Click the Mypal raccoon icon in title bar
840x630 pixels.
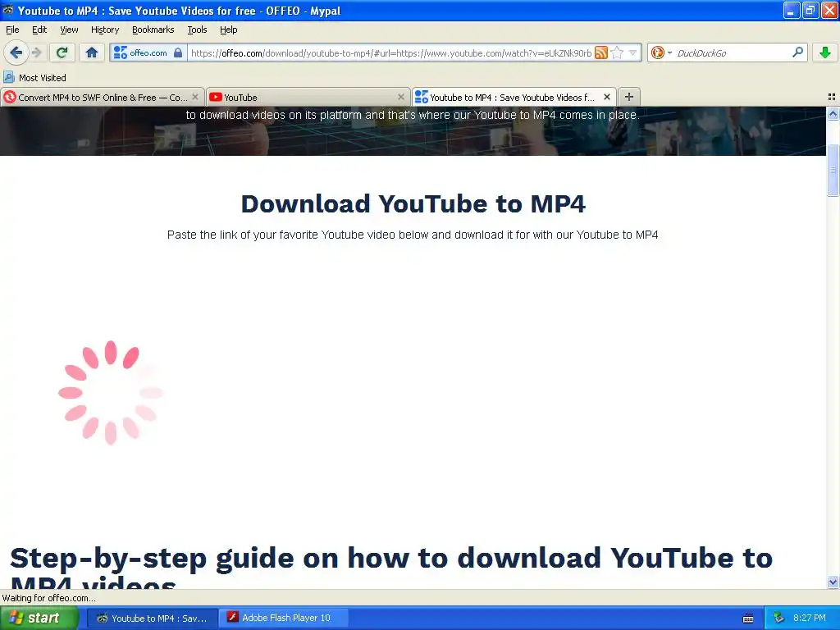(8, 10)
